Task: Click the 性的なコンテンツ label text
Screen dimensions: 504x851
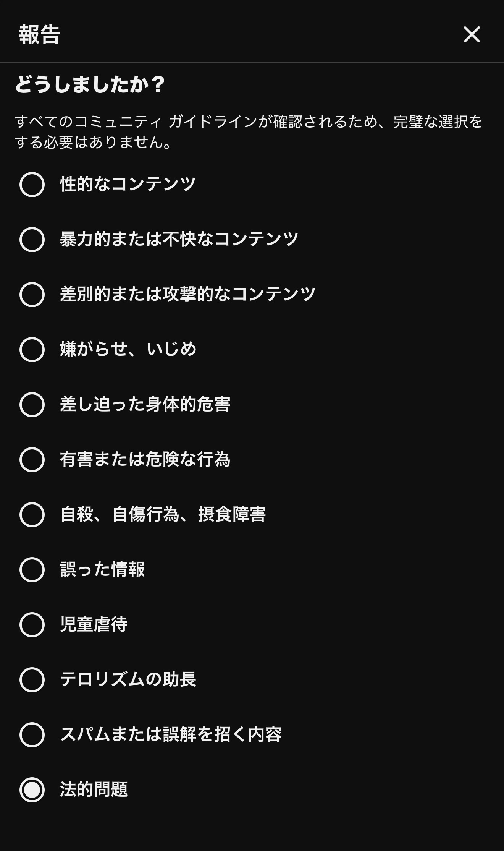Action: click(128, 184)
